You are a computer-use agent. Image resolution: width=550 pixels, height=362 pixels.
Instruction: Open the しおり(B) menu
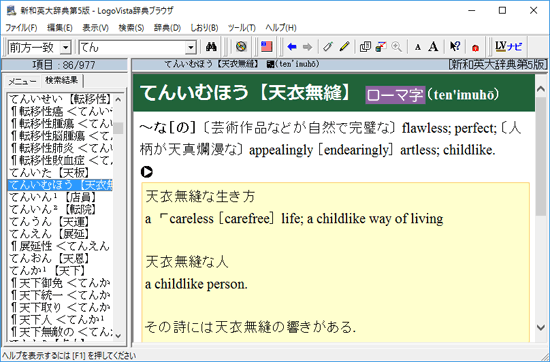pyautogui.click(x=204, y=28)
